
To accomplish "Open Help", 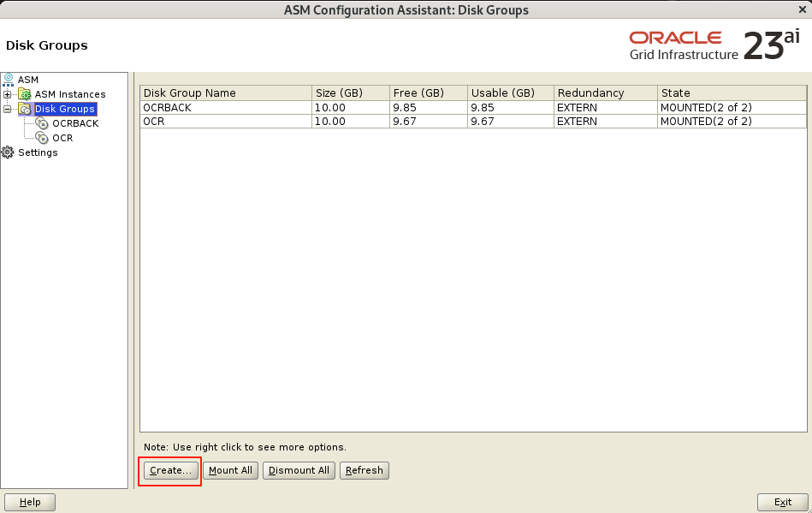I will point(29,502).
